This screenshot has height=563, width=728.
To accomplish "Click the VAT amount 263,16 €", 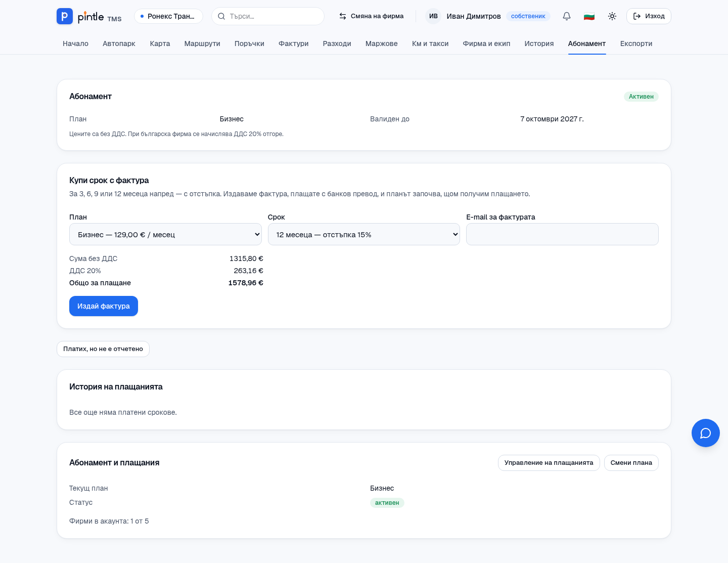I will 248,271.
